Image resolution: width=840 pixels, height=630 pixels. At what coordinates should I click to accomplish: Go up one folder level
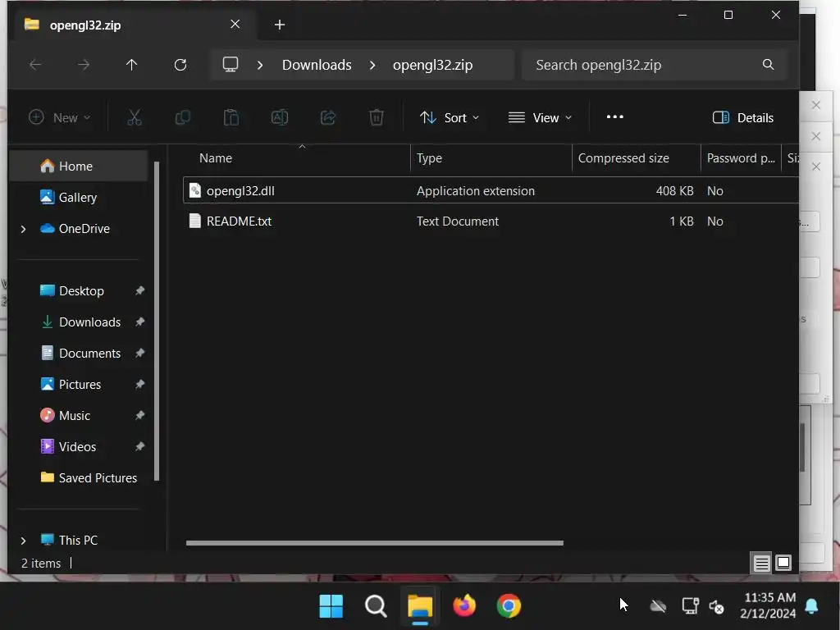(x=132, y=65)
